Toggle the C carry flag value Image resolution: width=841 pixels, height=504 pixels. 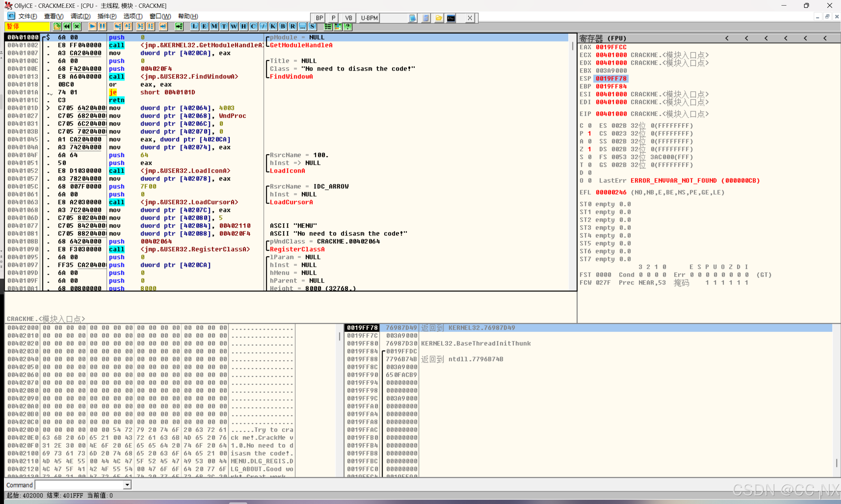coord(590,126)
